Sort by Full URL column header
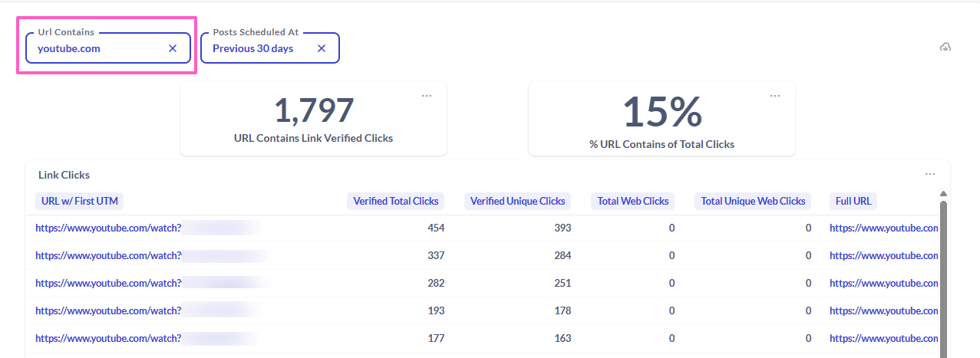Screen dimensions: 980x358 853,201
